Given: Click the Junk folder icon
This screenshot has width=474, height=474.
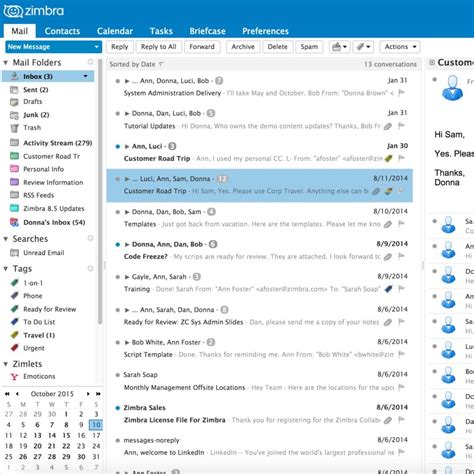Looking at the screenshot, I should pyautogui.click(x=14, y=115).
